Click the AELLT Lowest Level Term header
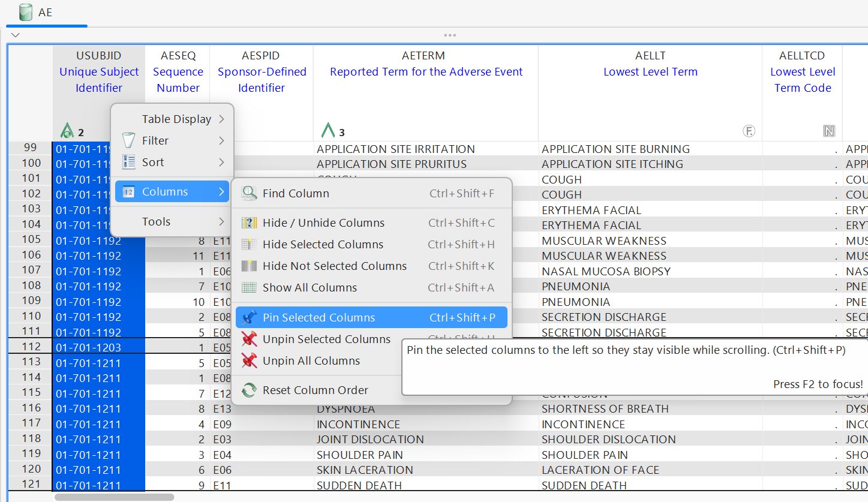Screen dimensions: 868x502 tap(650, 93)
